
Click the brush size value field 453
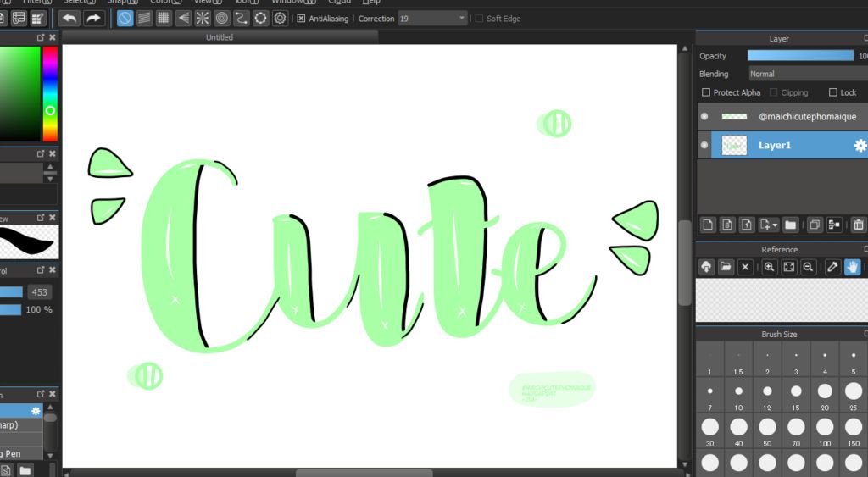pyautogui.click(x=39, y=292)
